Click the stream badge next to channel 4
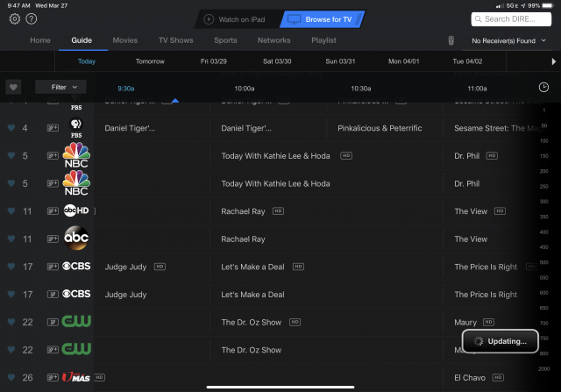The width and height of the screenshot is (561, 392). (53, 128)
